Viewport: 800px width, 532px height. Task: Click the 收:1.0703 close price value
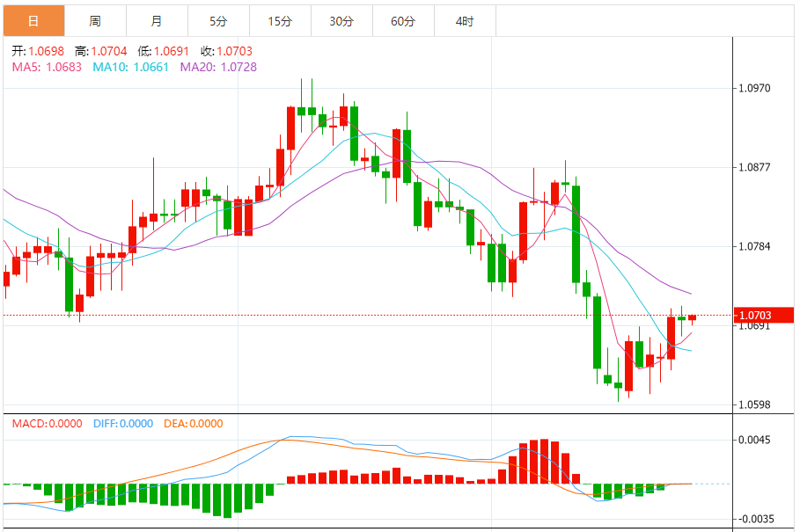click(x=226, y=51)
